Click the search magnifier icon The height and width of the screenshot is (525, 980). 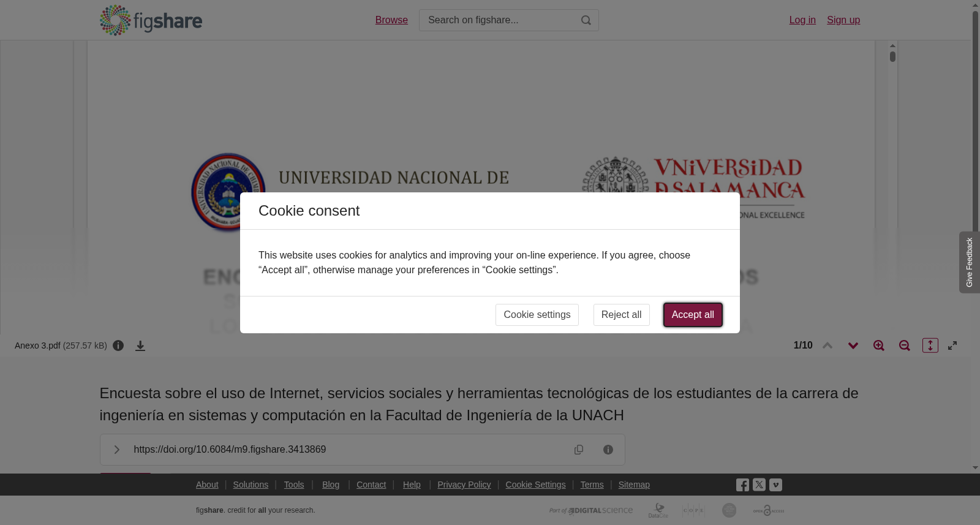pos(586,20)
